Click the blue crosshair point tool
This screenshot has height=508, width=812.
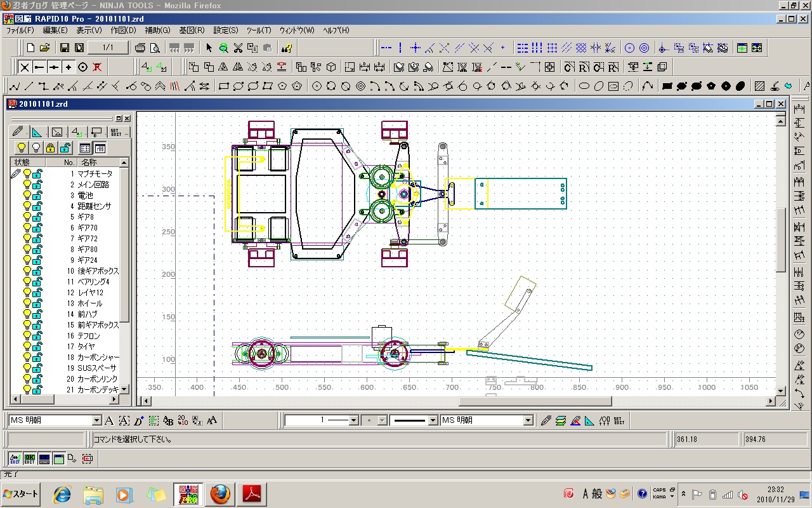(x=415, y=48)
